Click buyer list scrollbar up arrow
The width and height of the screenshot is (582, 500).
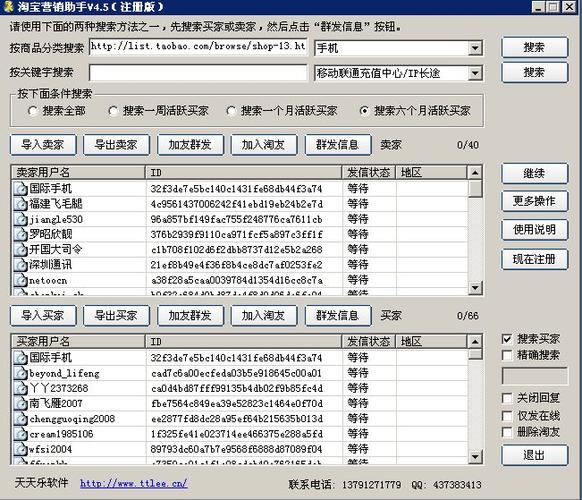(x=475, y=341)
